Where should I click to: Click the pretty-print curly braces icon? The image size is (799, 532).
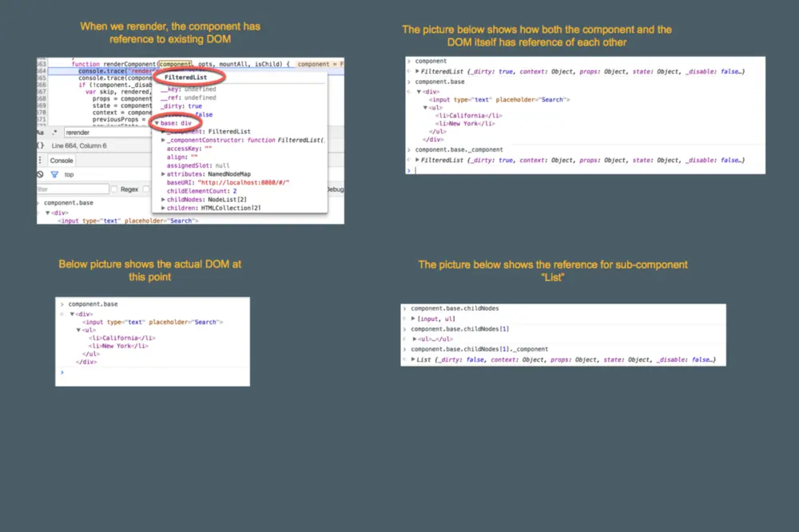[41, 145]
